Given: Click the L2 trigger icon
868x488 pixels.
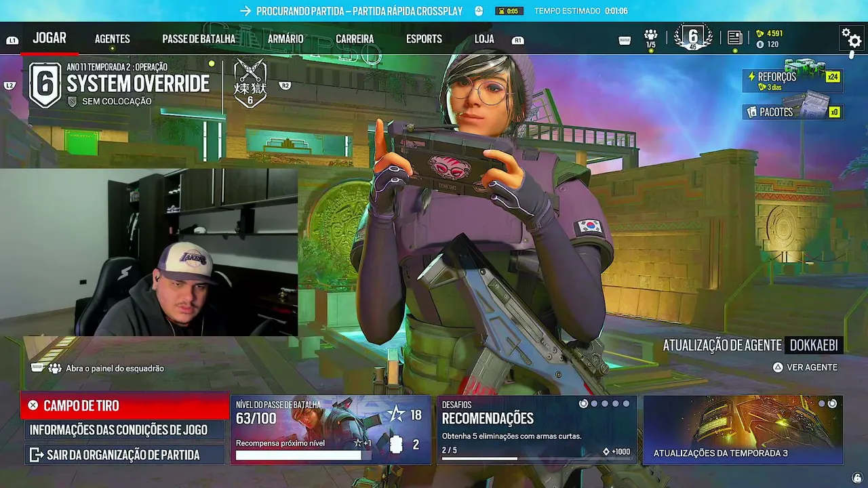Looking at the screenshot, I should [x=9, y=85].
